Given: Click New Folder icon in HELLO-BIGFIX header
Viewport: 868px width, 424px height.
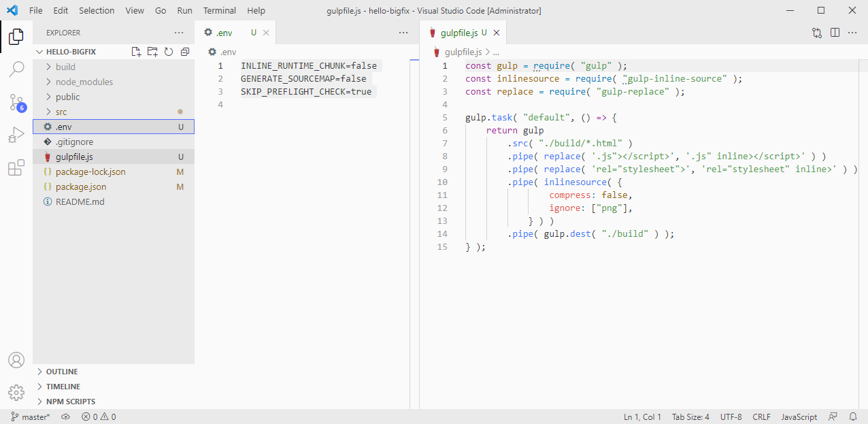Looking at the screenshot, I should pos(152,52).
